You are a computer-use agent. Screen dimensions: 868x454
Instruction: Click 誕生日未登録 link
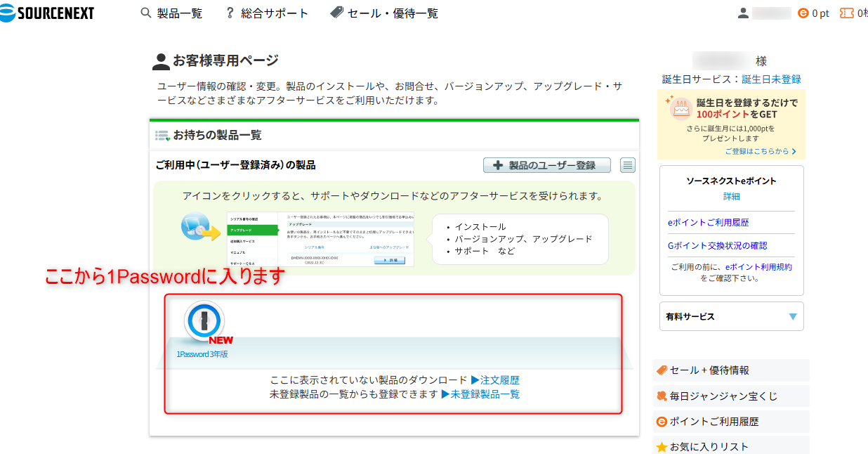click(x=771, y=79)
